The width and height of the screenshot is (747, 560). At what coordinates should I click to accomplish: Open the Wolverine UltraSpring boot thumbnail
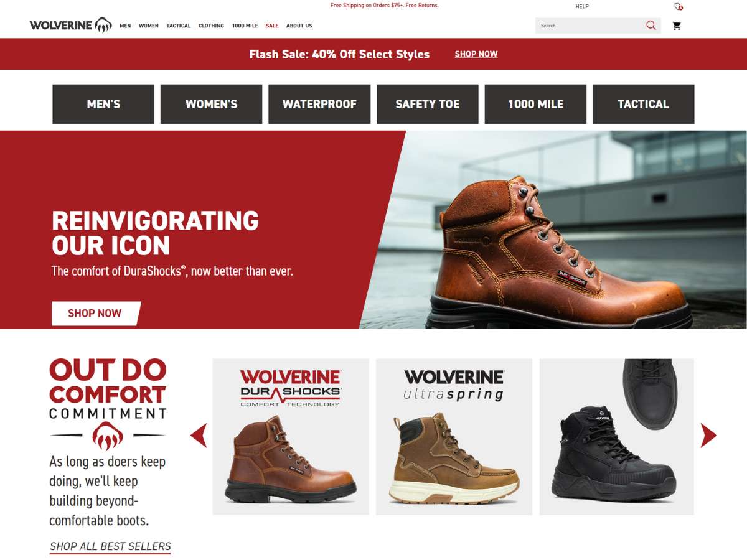[454, 437]
